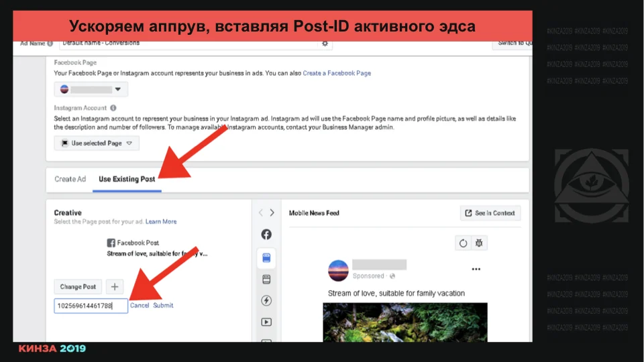Select the Instant Articles lightning icon

tap(266, 300)
